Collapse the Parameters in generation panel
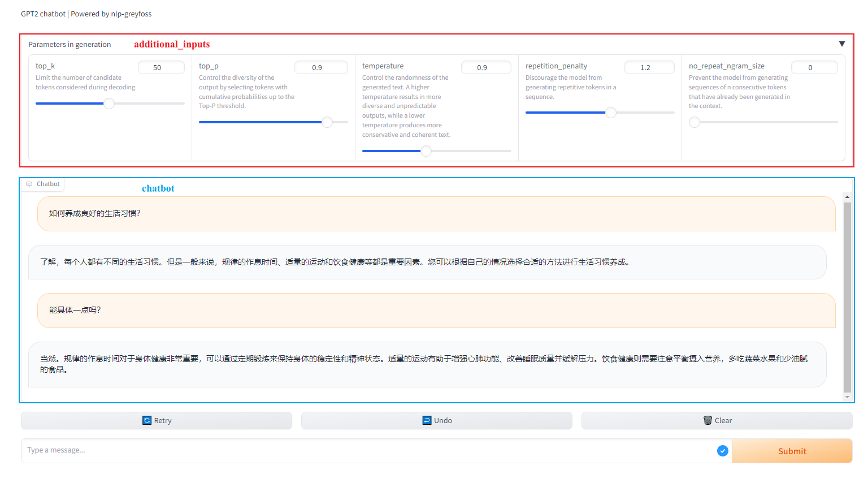This screenshot has height=487, width=868. coord(841,44)
